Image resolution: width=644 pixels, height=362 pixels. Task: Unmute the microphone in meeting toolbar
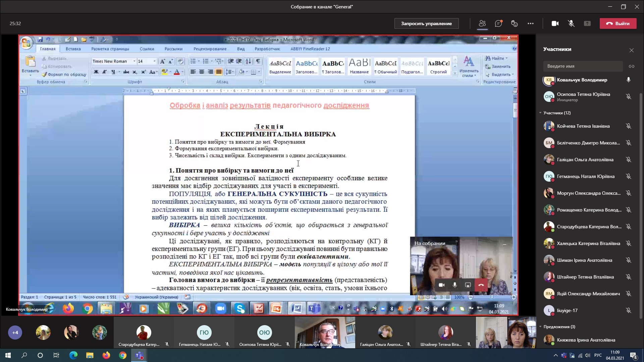(571, 23)
